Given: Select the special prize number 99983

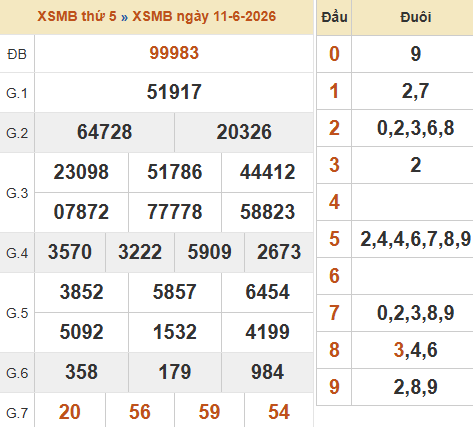Looking at the screenshot, I should click(x=174, y=53).
